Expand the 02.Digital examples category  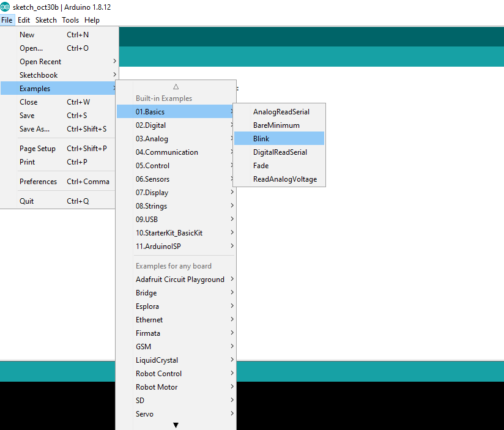[176, 125]
